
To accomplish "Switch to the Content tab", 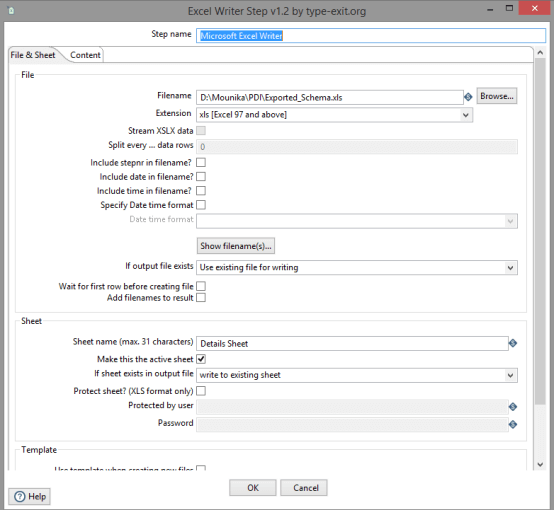I will pyautogui.click(x=85, y=55).
